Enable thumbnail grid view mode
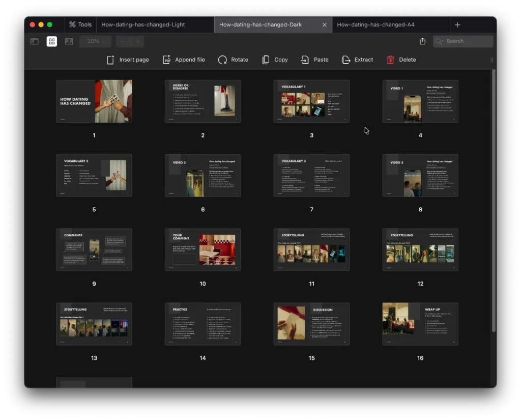The height and width of the screenshot is (420, 521). point(51,41)
